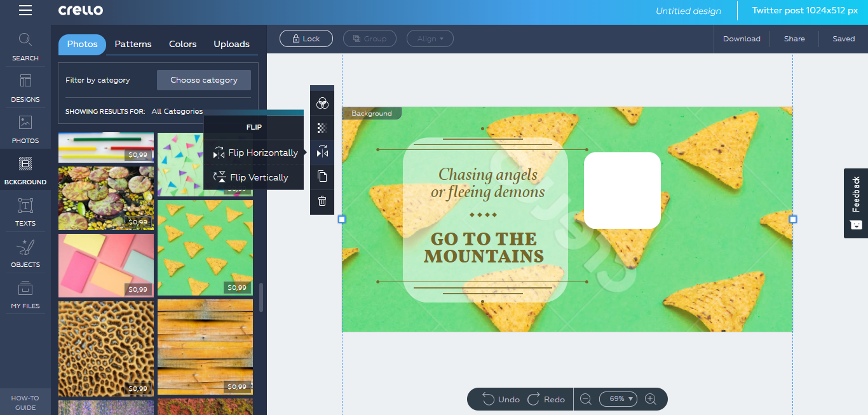Switch to the Uploads tab

coord(231,44)
